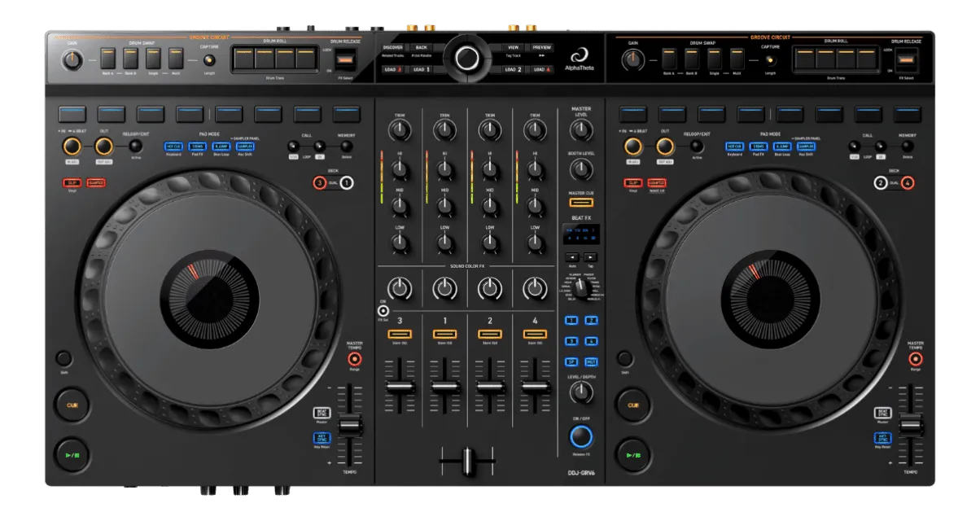Screen dimensions: 980x521
Task: Select STEMS pad mode on left deck
Action: click(x=197, y=147)
